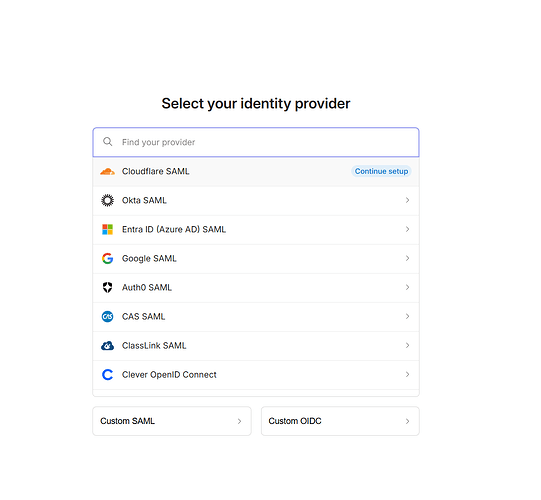Open the CAS SAML chevron arrow

pyautogui.click(x=407, y=316)
